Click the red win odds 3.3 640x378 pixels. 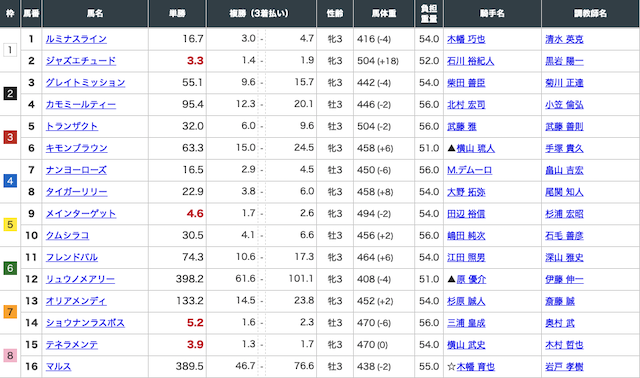point(195,61)
